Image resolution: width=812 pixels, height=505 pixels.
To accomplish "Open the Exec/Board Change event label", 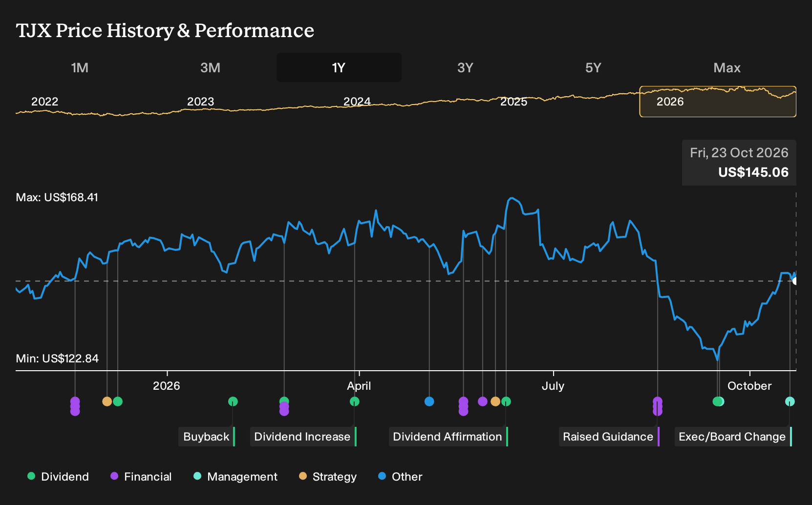I will tap(733, 437).
